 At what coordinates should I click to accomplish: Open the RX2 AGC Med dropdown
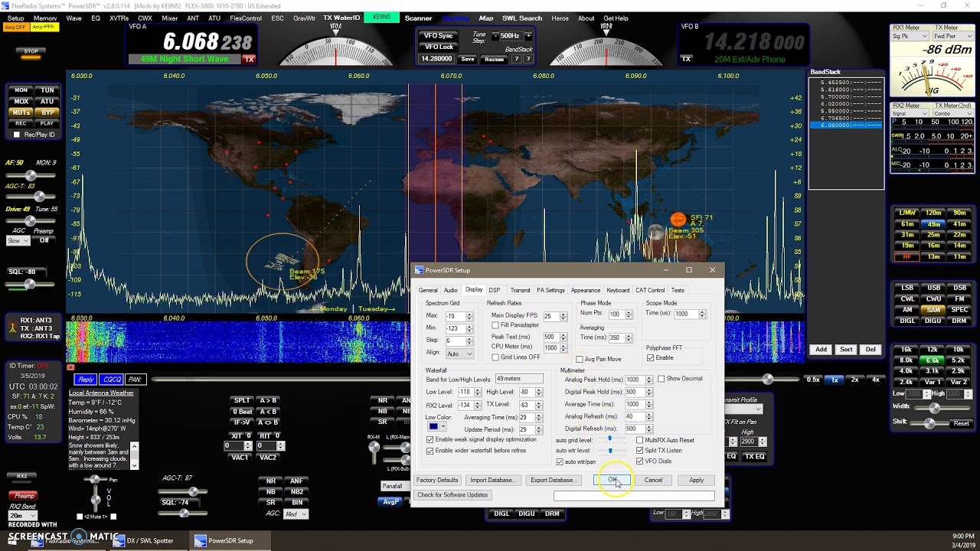(x=296, y=514)
